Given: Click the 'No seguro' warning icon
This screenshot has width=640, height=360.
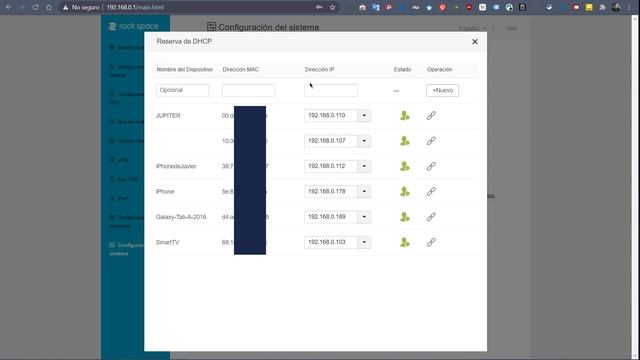Looking at the screenshot, I should [x=65, y=7].
